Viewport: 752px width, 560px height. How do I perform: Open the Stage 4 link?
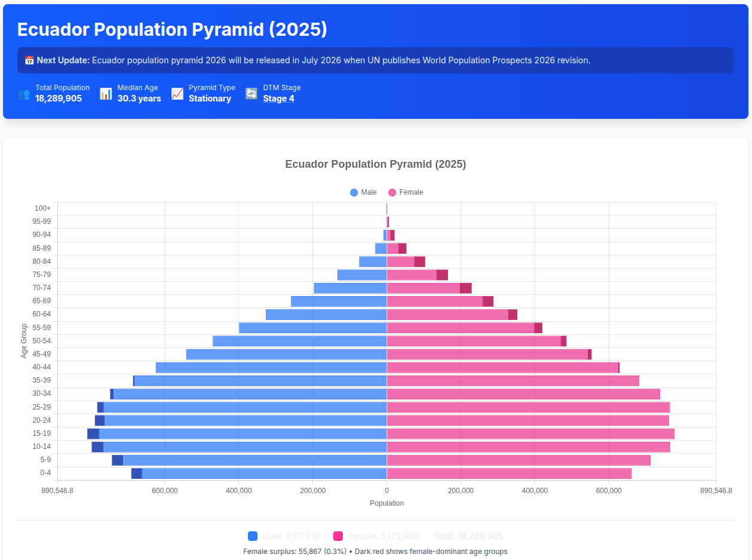tap(278, 99)
